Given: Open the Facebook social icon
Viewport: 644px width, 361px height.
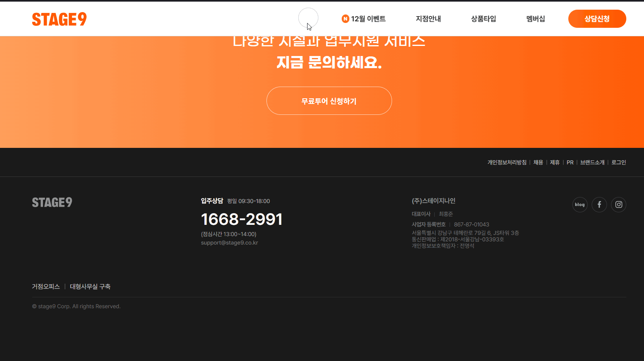Looking at the screenshot, I should click(599, 205).
